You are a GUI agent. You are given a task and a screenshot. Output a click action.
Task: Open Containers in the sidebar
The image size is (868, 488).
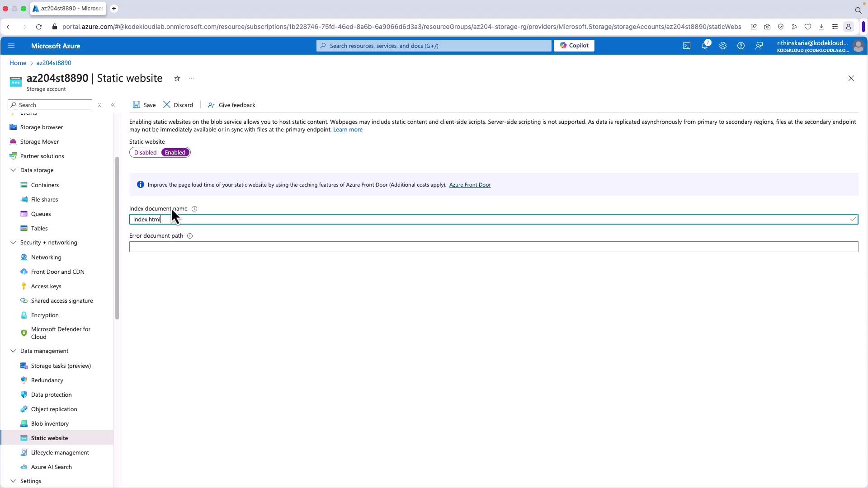(x=45, y=185)
